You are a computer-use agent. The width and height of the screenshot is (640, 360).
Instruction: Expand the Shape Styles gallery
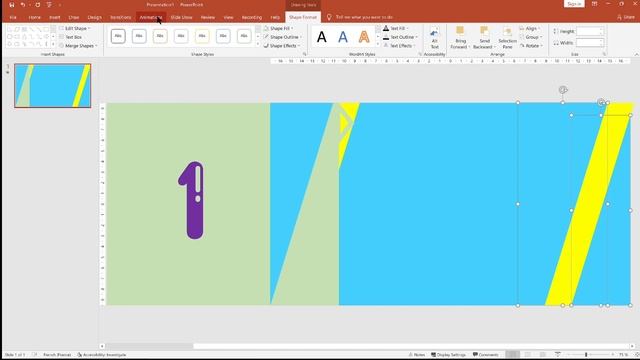[x=258, y=44]
